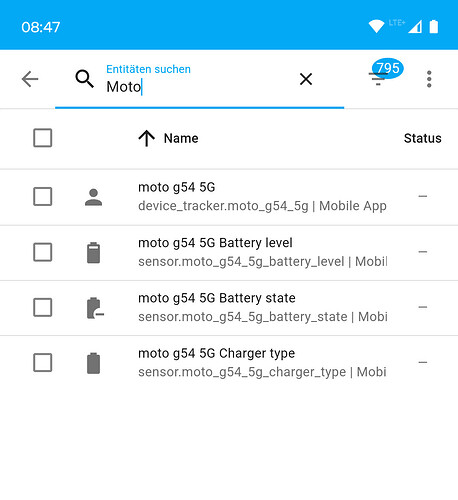Viewport: 458px width, 500px height.
Task: Click the Battery state battery-minus icon
Action: tap(95, 308)
